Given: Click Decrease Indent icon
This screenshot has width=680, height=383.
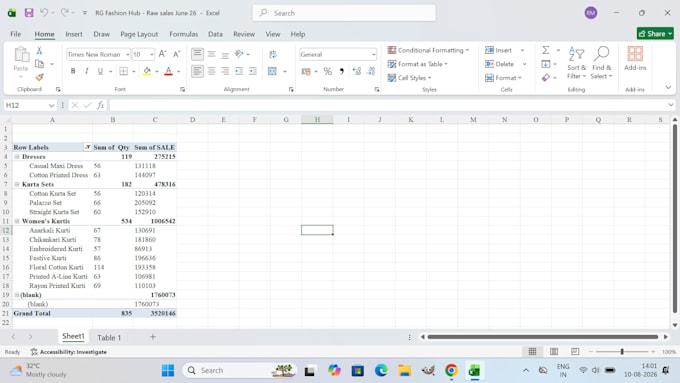Looking at the screenshot, I should pyautogui.click(x=239, y=71).
